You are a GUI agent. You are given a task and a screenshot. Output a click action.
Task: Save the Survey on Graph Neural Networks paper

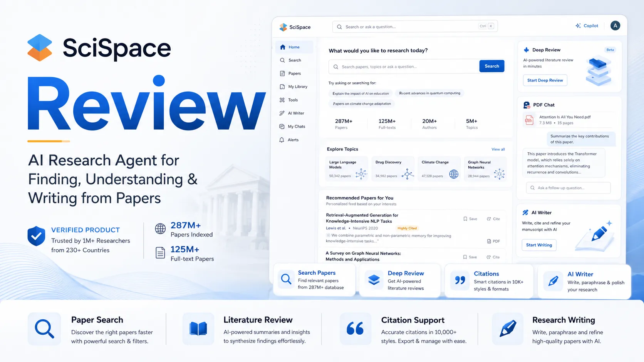(x=470, y=257)
